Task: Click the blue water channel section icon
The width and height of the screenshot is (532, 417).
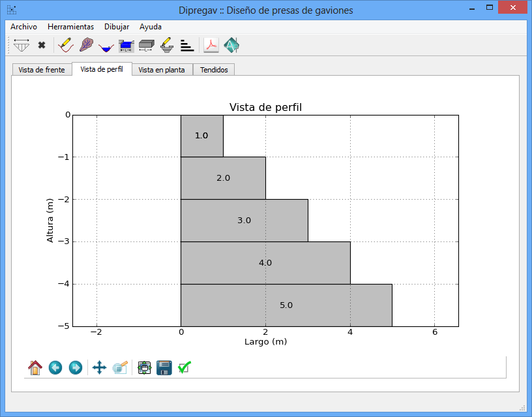Action: [106, 46]
